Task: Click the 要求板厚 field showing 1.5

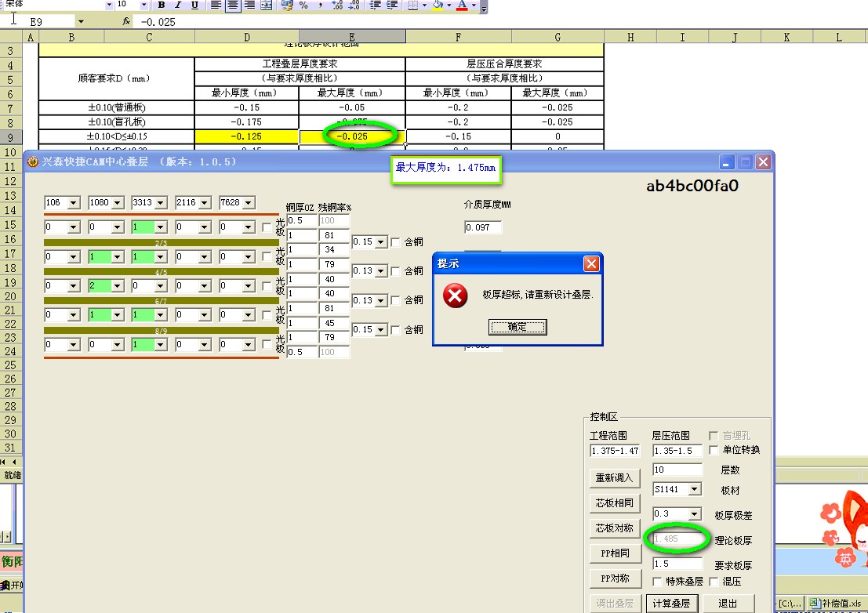Action: 677,564
